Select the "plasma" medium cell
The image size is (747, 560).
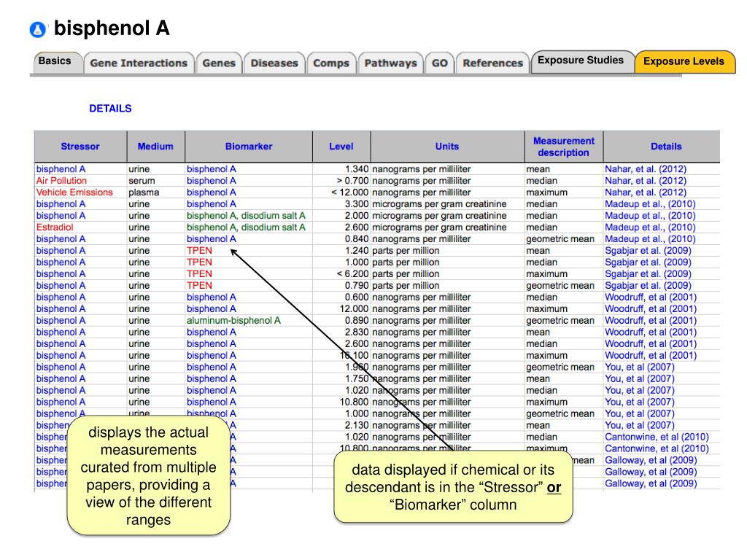[x=144, y=192]
